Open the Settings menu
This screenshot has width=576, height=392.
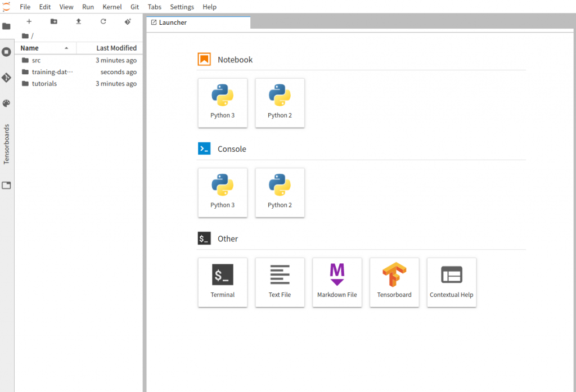pos(182,7)
